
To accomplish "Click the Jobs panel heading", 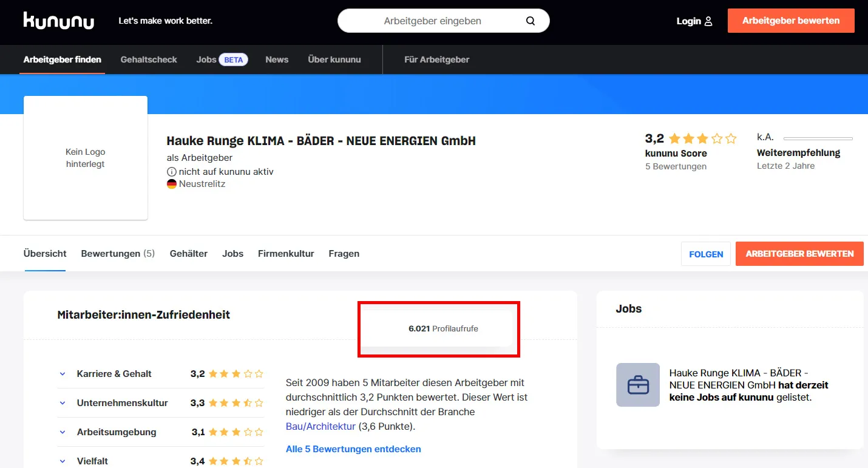I will coord(629,309).
